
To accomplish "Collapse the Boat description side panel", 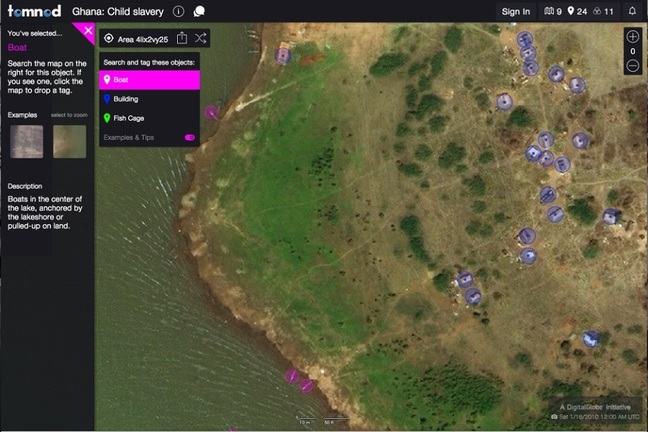I will 87,32.
